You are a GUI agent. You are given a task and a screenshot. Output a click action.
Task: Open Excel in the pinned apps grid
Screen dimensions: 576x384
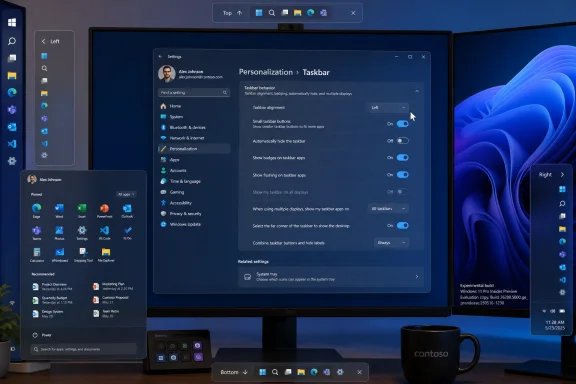(82, 210)
